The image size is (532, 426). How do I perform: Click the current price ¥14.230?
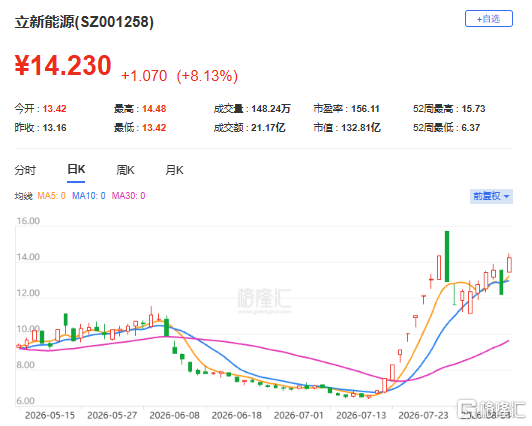[63, 65]
